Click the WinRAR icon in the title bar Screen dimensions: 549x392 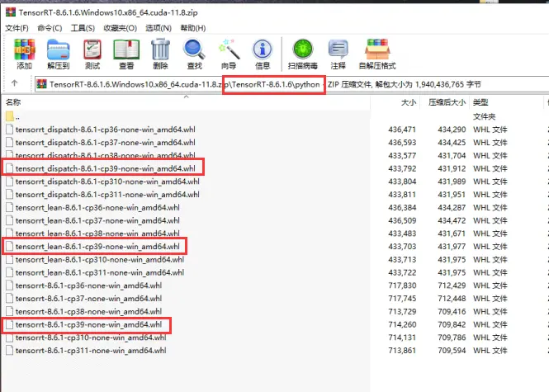(x=11, y=12)
